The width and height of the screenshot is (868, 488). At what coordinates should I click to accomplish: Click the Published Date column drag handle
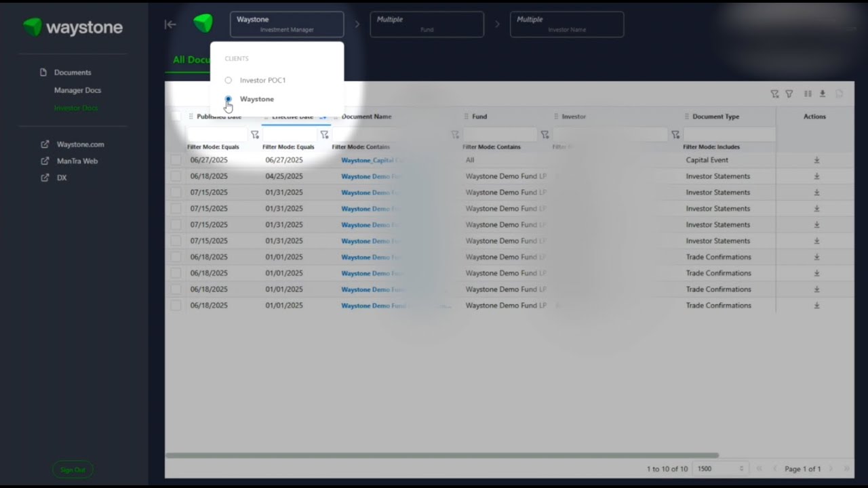pos(191,117)
